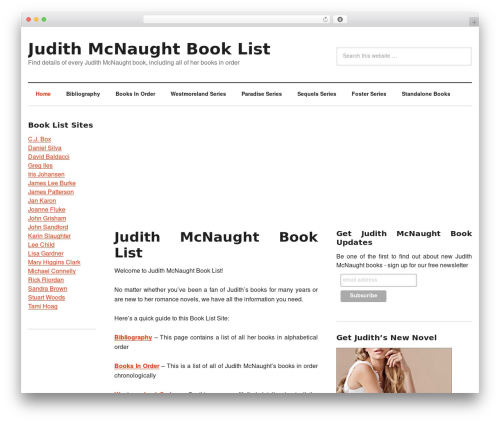Open the Jan Karon link
The image size is (500, 423).
(42, 201)
